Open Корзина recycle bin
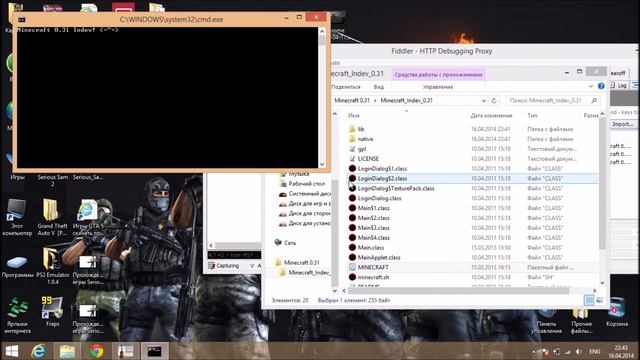The image size is (640, 360). [617, 312]
